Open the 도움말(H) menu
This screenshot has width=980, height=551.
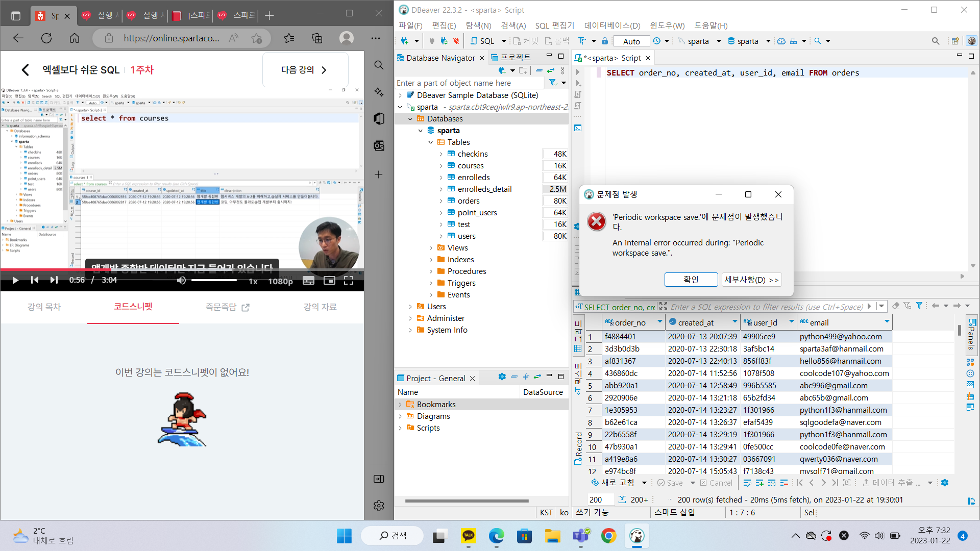710,25
